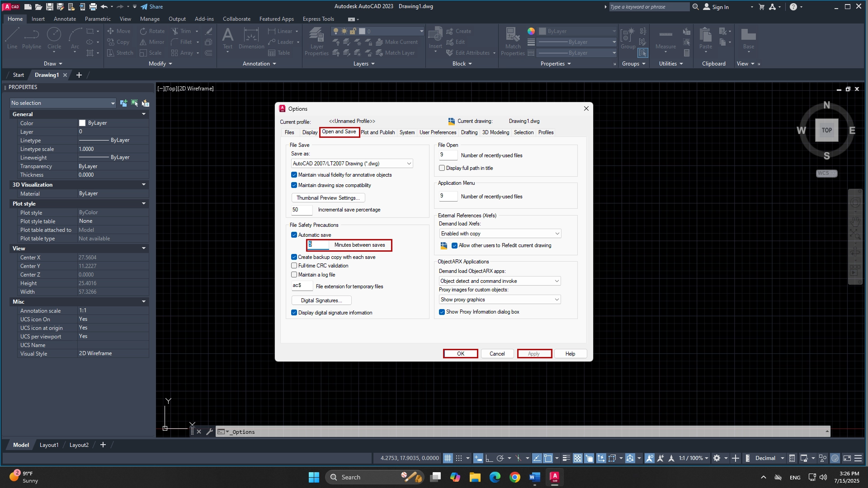This screenshot has width=868, height=488.
Task: Click the customization menu icon in status bar
Action: (858, 458)
